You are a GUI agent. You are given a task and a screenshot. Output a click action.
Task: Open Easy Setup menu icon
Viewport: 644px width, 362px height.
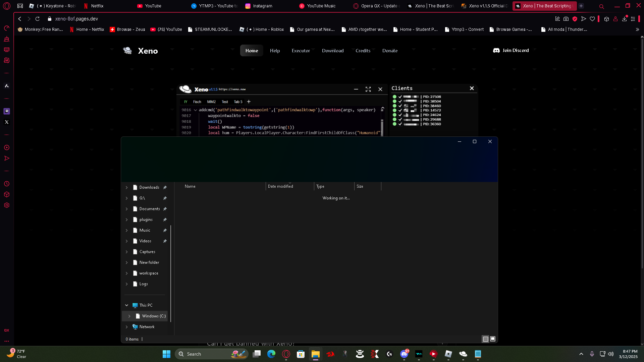[633, 19]
